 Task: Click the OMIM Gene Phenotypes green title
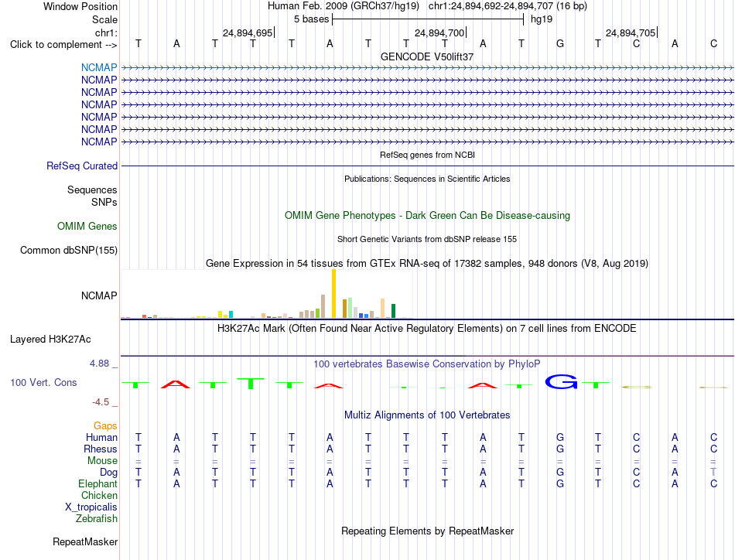428,216
